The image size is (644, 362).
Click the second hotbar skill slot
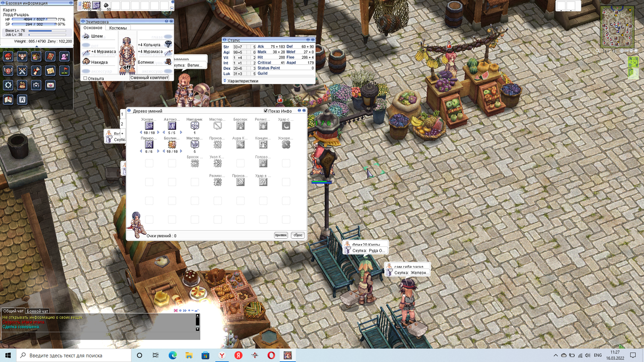tap(96, 6)
